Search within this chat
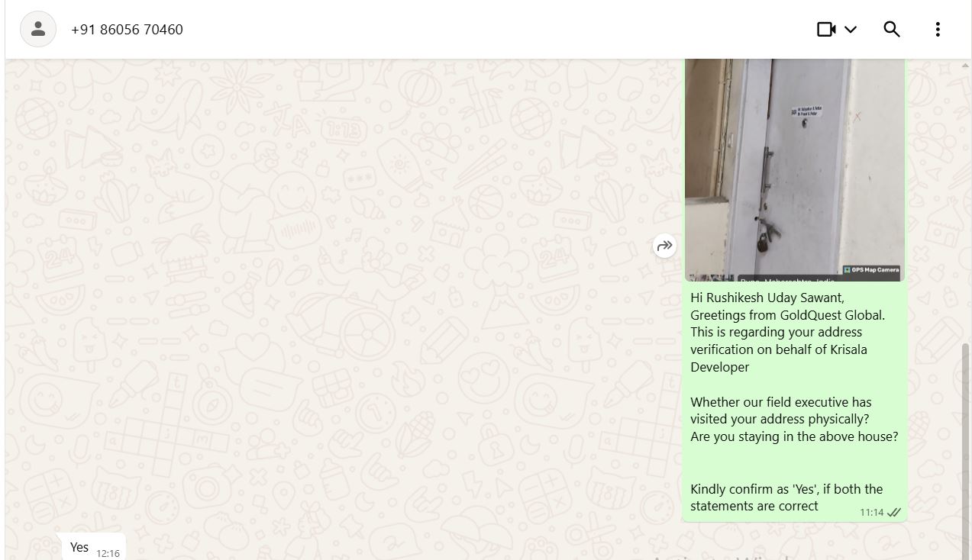Image resolution: width=972 pixels, height=560 pixels. coord(892,29)
